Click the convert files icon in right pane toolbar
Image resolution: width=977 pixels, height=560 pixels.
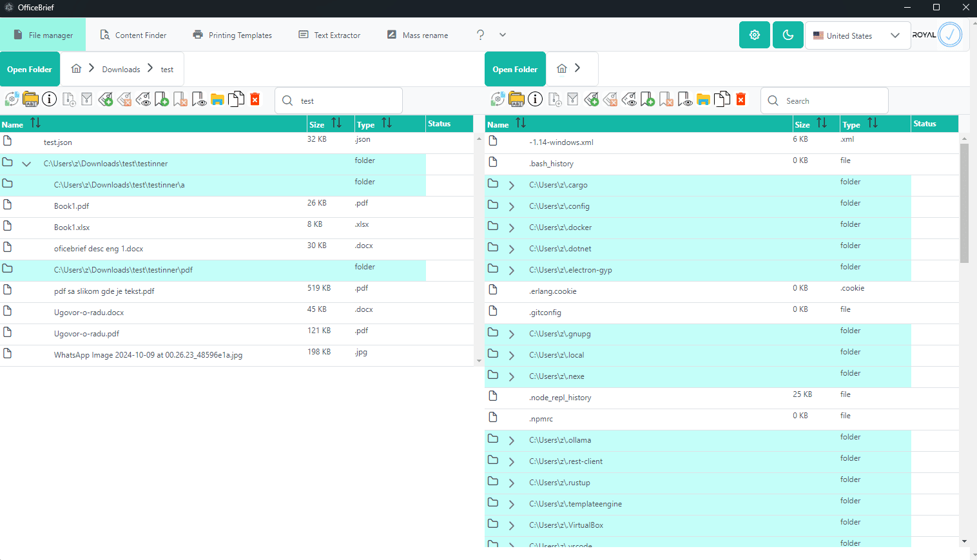[498, 99]
